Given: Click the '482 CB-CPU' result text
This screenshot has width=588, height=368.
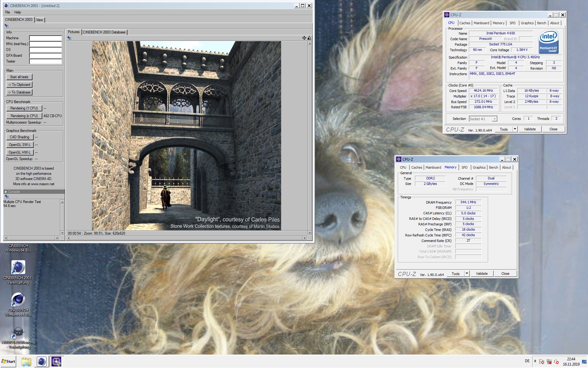Looking at the screenshot, I should click(52, 116).
